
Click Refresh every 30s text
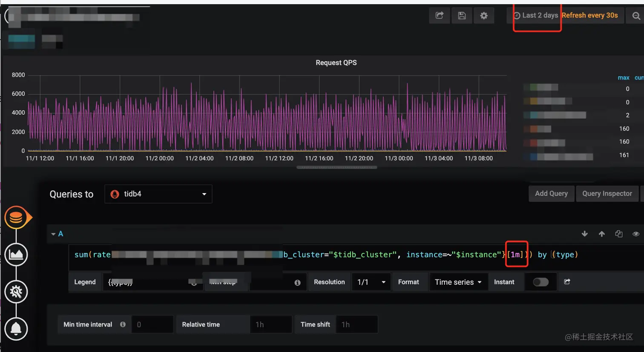(x=590, y=15)
